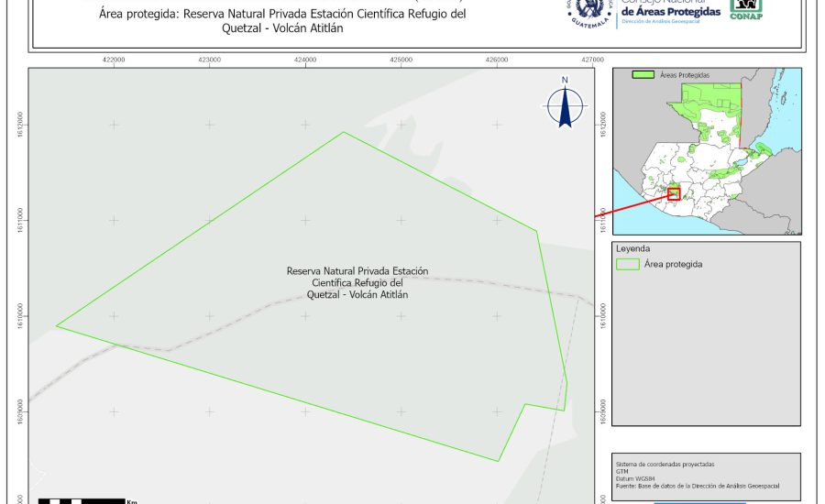This screenshot has height=504, width=825.
Task: Click the red locator square on inset map
Action: 674,193
